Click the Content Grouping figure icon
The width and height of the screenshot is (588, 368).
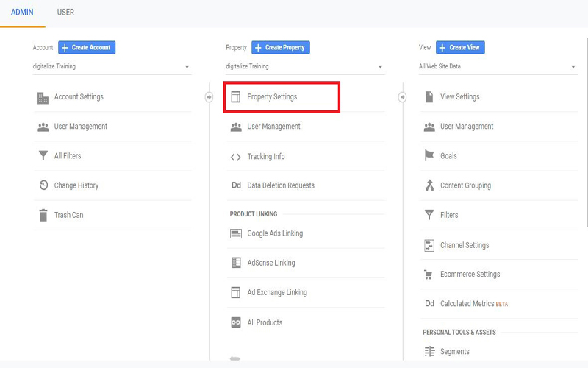click(429, 185)
